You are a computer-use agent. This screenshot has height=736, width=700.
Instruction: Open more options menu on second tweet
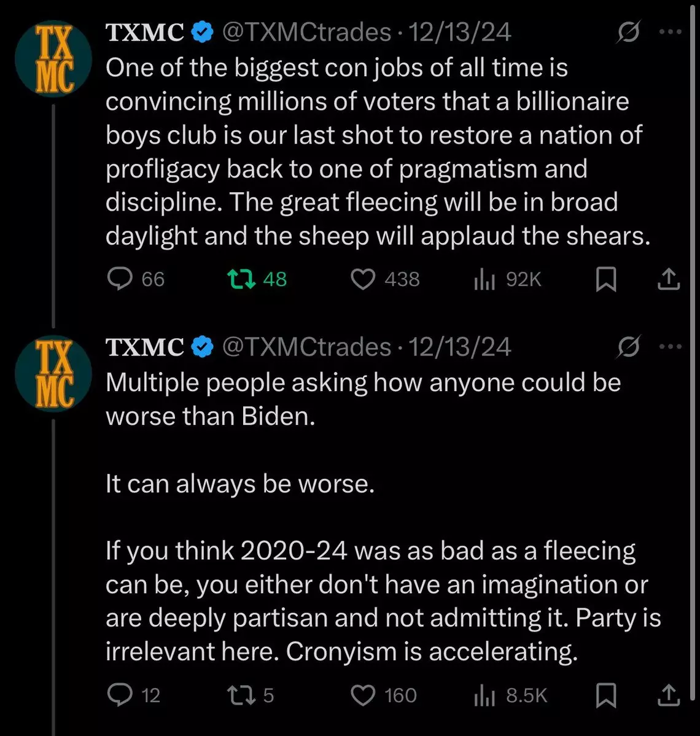pyautogui.click(x=670, y=347)
